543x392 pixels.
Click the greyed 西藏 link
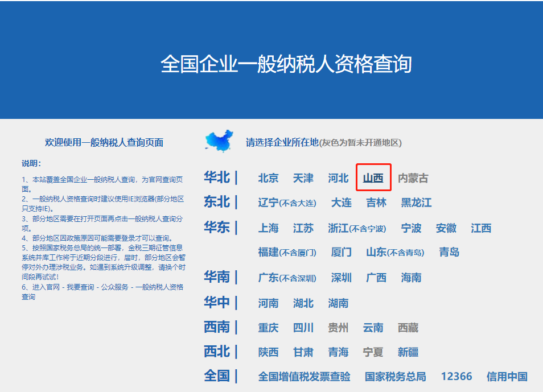tap(408, 328)
